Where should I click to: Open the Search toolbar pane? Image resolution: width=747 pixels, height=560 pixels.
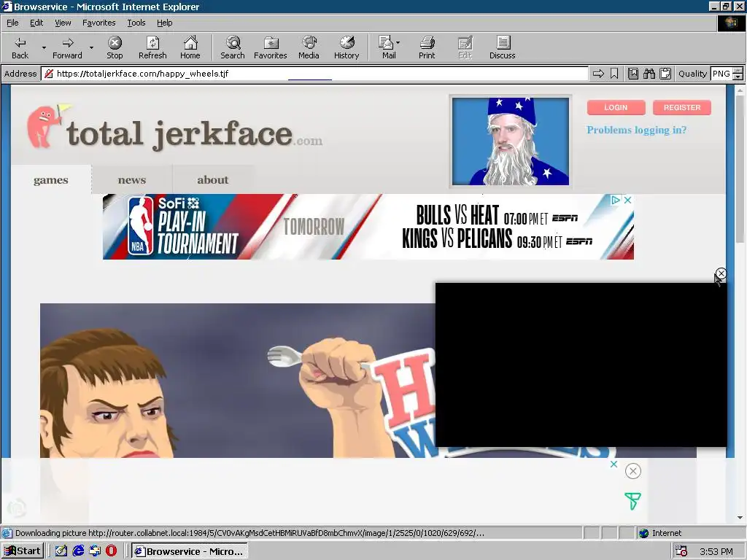pos(233,47)
